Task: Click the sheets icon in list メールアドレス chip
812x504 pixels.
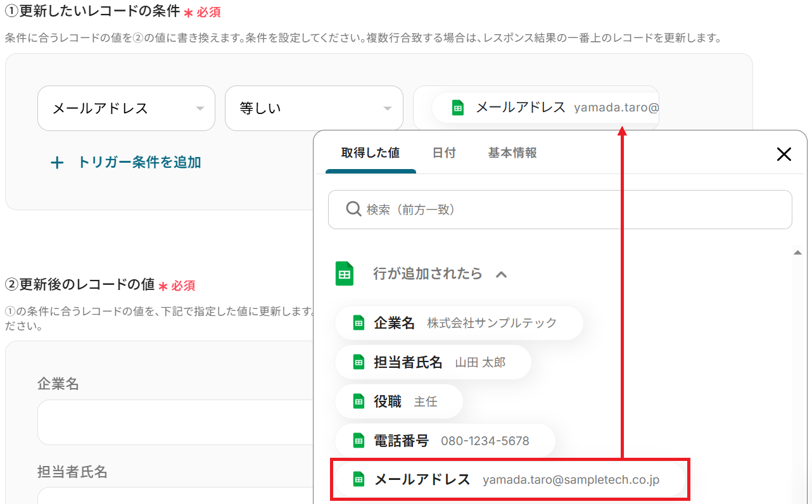Action: click(358, 479)
